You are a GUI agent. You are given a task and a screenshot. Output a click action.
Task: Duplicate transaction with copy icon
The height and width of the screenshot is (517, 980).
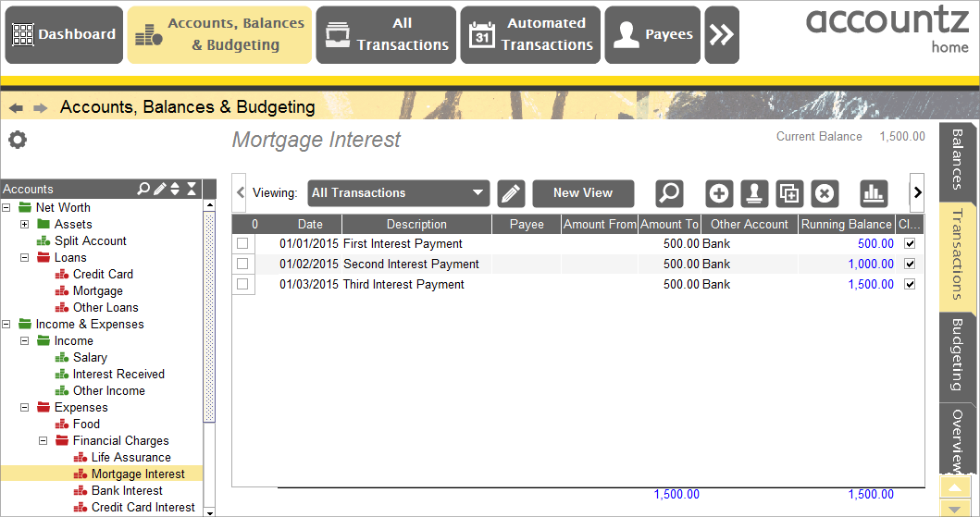(788, 193)
